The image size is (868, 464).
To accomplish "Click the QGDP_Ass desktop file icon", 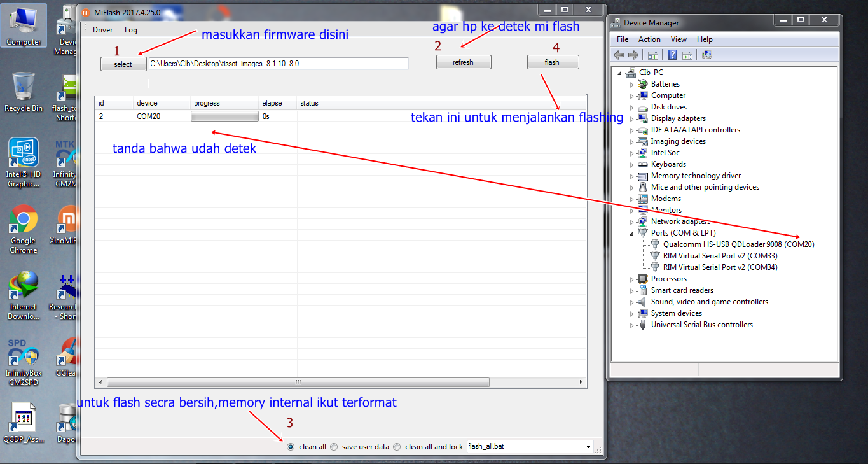I will (24, 423).
